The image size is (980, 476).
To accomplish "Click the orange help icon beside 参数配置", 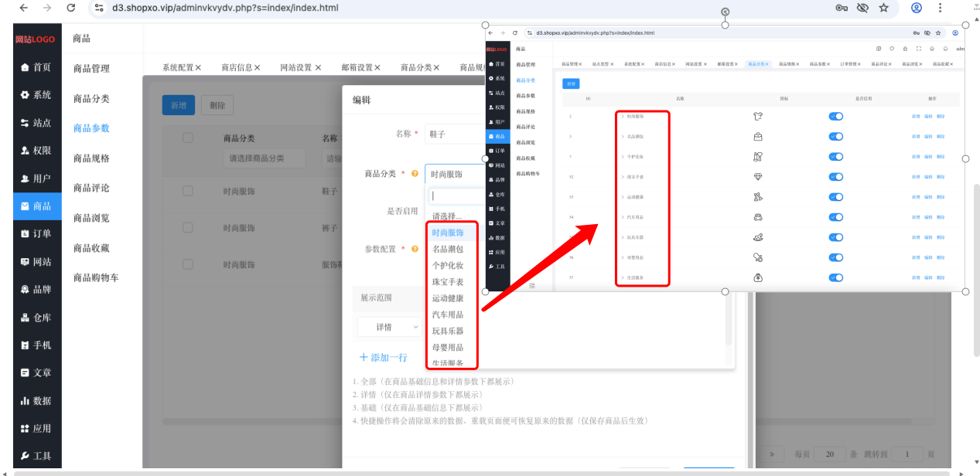I will 415,250.
